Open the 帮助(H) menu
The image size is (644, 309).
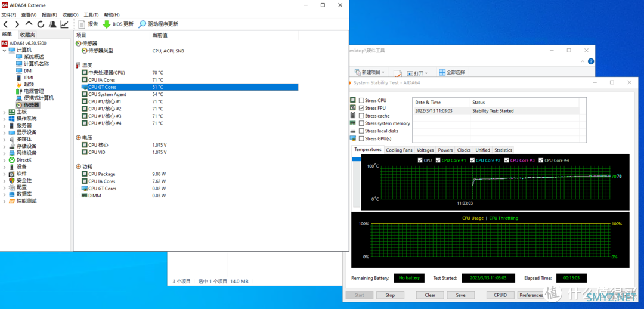112,15
